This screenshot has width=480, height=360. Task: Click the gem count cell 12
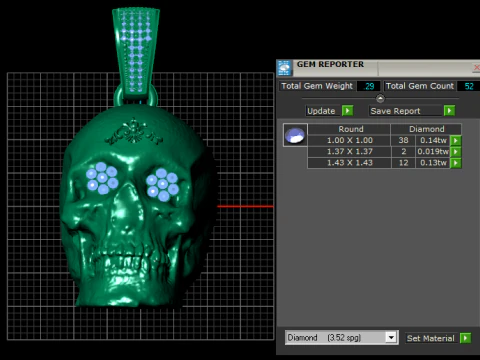(x=403, y=163)
